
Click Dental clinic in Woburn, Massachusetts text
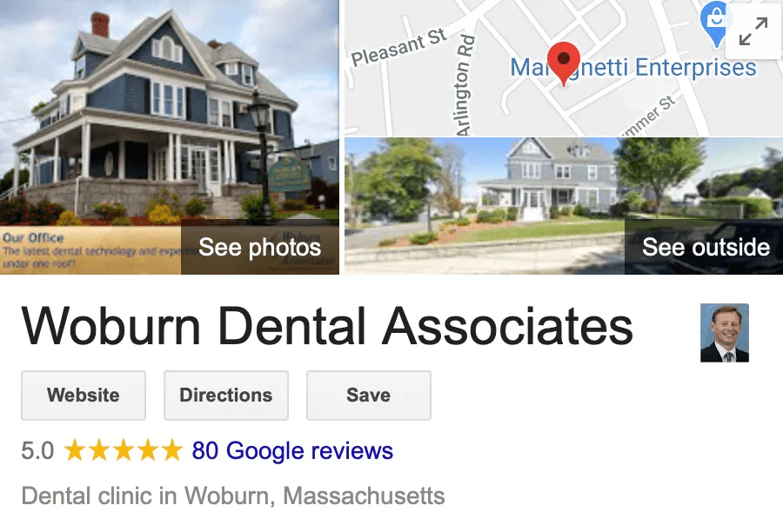coord(233,496)
